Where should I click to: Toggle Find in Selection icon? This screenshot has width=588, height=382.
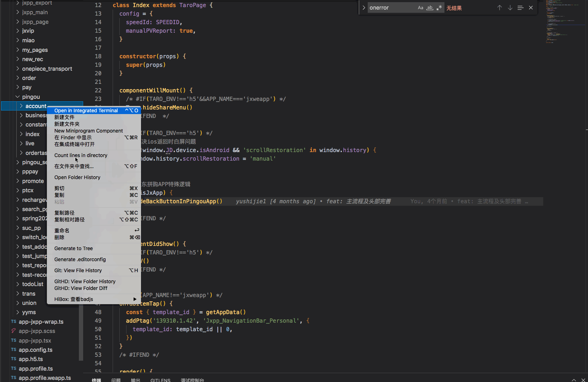(x=520, y=8)
